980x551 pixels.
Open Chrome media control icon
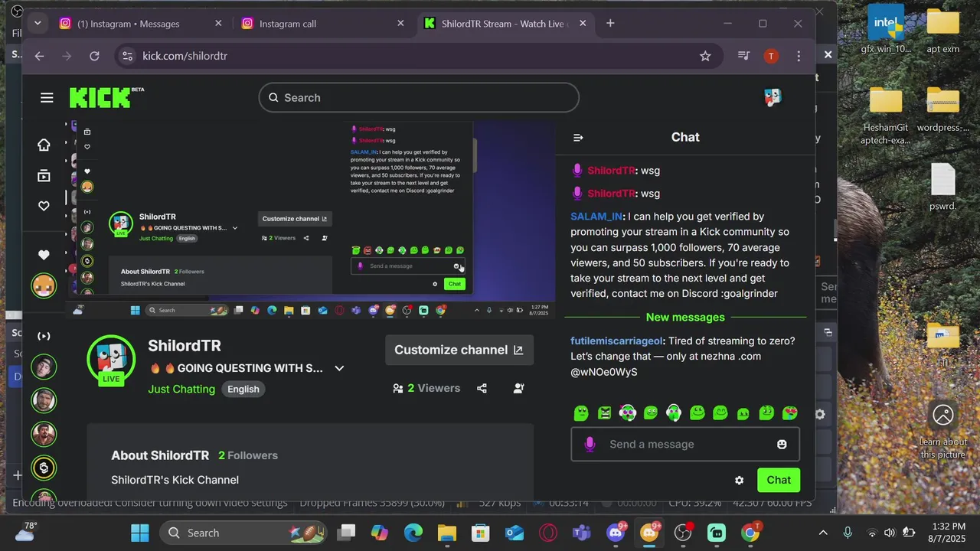tap(743, 56)
